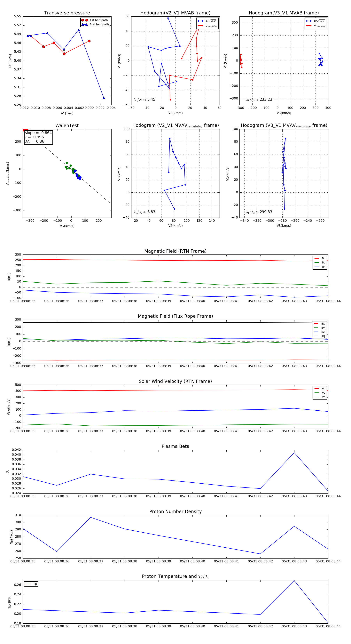The height and width of the screenshot is (644, 351).
Task: Click the 'V3(km/s)' label under V3_V1 MVAB hodogram
Action: click(284, 113)
